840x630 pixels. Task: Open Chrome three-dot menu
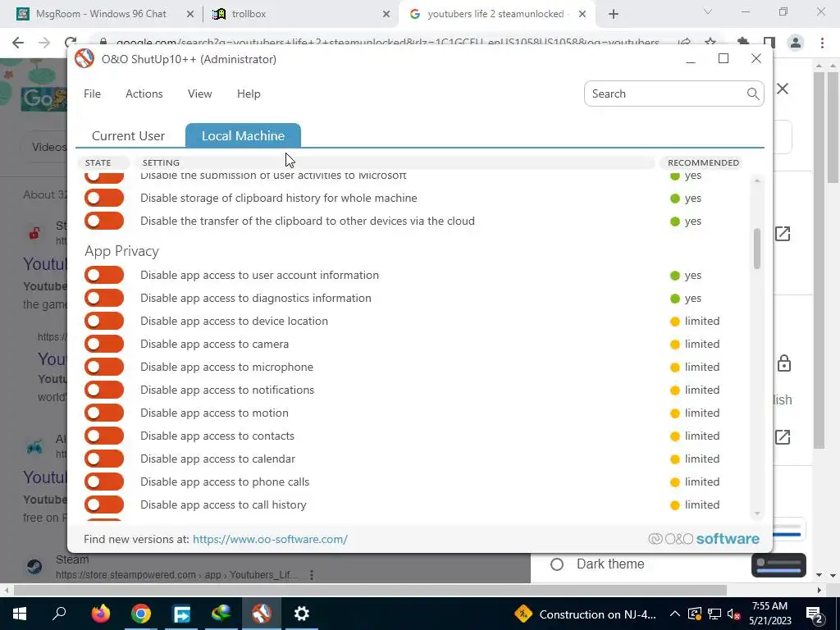(x=822, y=43)
